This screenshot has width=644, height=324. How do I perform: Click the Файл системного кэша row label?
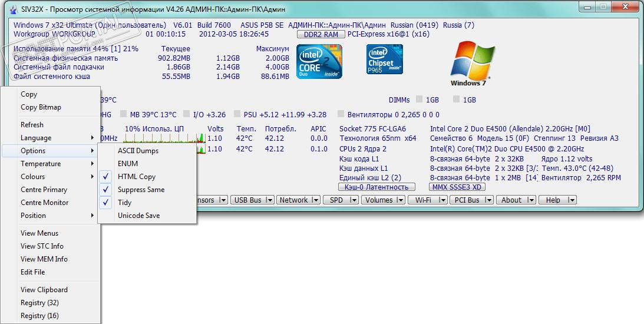click(52, 77)
